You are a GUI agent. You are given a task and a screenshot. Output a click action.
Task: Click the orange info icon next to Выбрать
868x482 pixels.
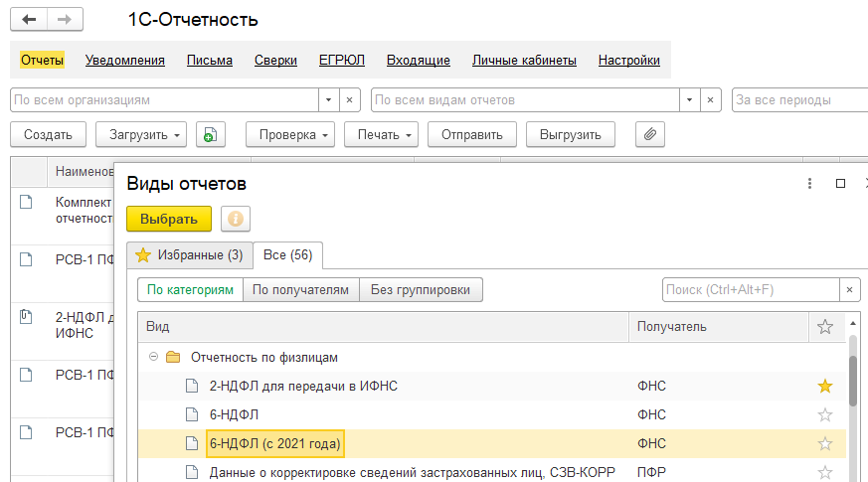point(236,219)
